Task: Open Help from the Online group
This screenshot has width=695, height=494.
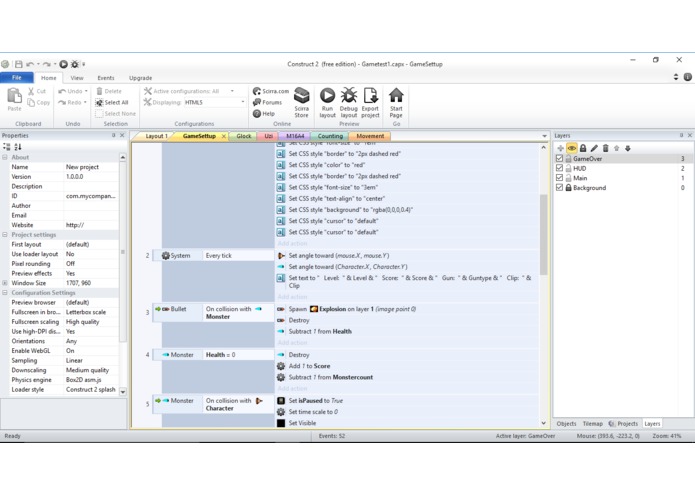Action: coord(264,114)
